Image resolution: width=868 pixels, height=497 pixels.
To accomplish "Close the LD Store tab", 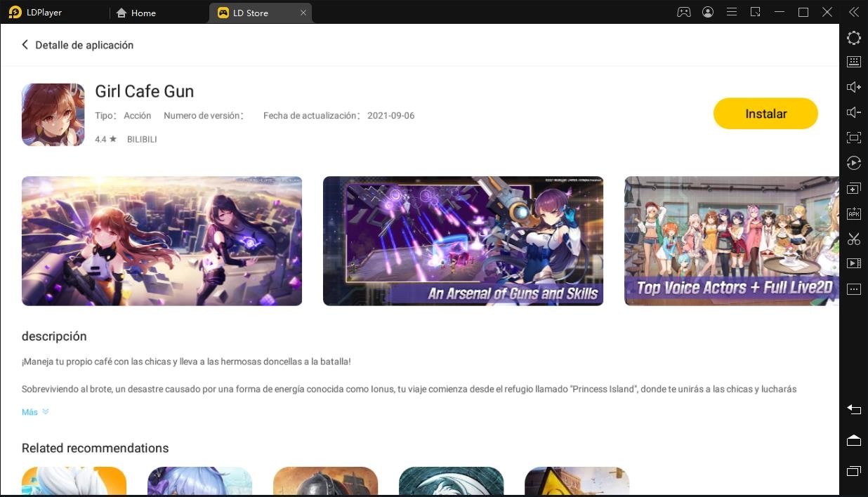I will click(303, 13).
